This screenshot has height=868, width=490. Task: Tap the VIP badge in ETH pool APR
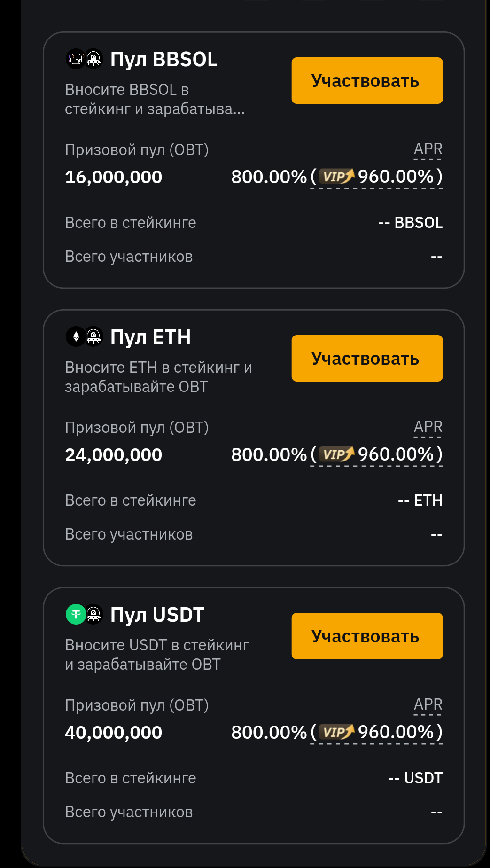coord(336,454)
